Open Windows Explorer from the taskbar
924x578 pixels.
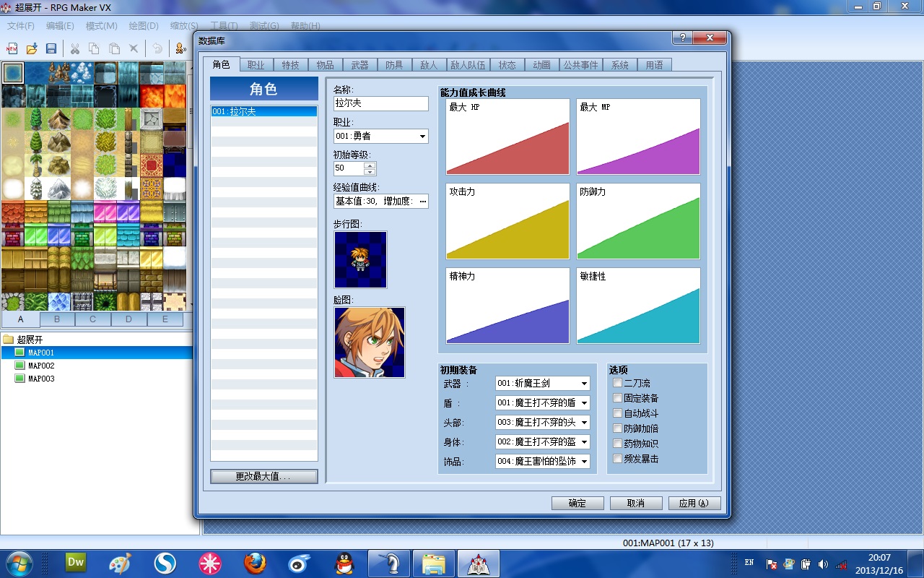point(434,562)
